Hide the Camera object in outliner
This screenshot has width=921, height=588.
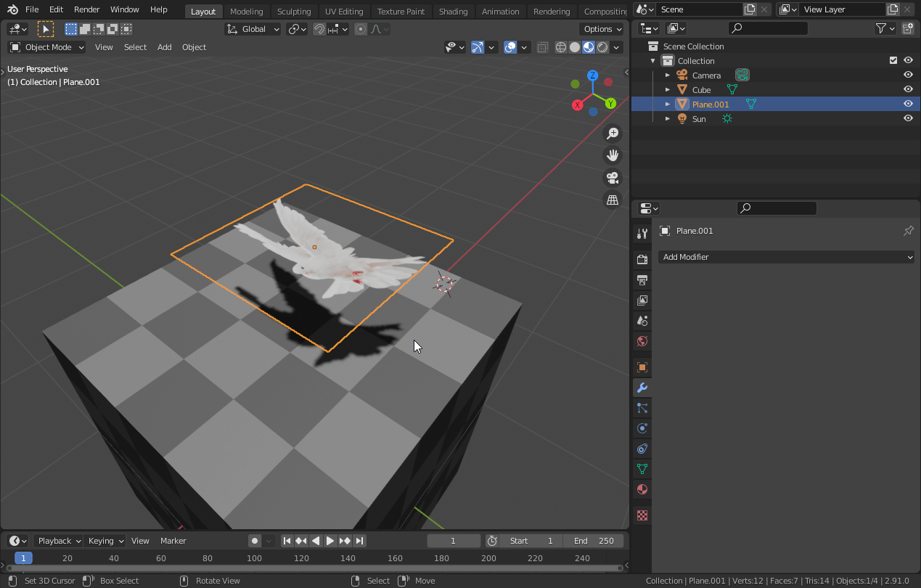(908, 75)
